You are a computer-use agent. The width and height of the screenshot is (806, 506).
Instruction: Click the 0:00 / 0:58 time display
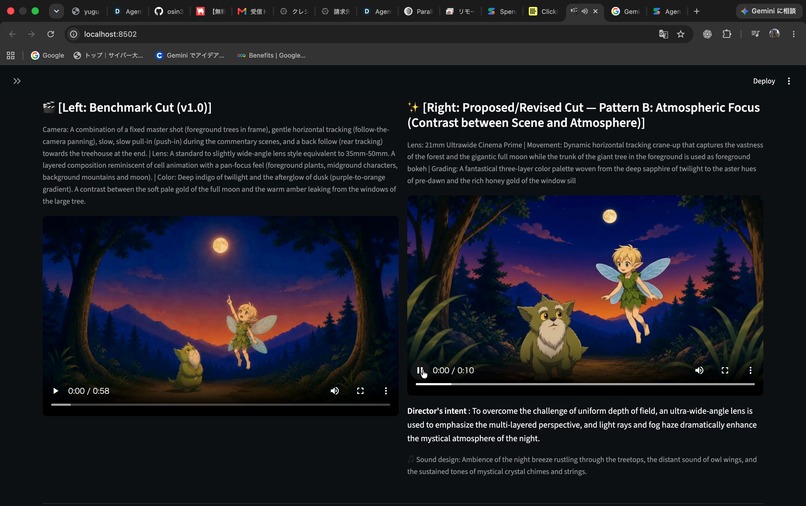click(x=88, y=391)
